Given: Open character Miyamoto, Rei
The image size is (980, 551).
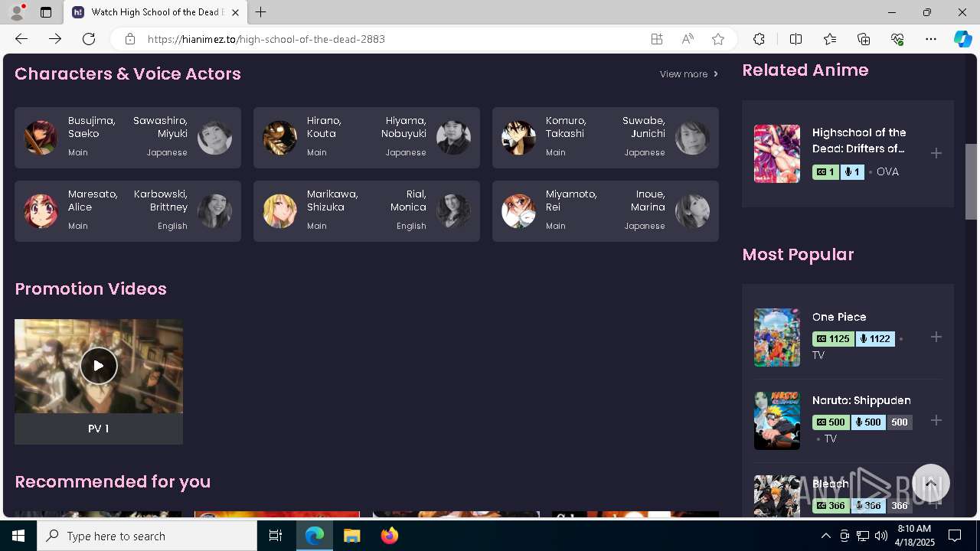Looking at the screenshot, I should point(571,201).
